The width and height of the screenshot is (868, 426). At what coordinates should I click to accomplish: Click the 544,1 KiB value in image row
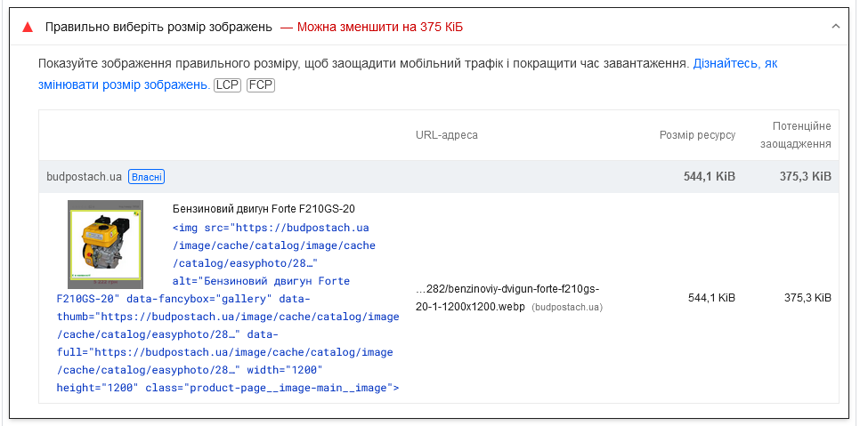(712, 298)
